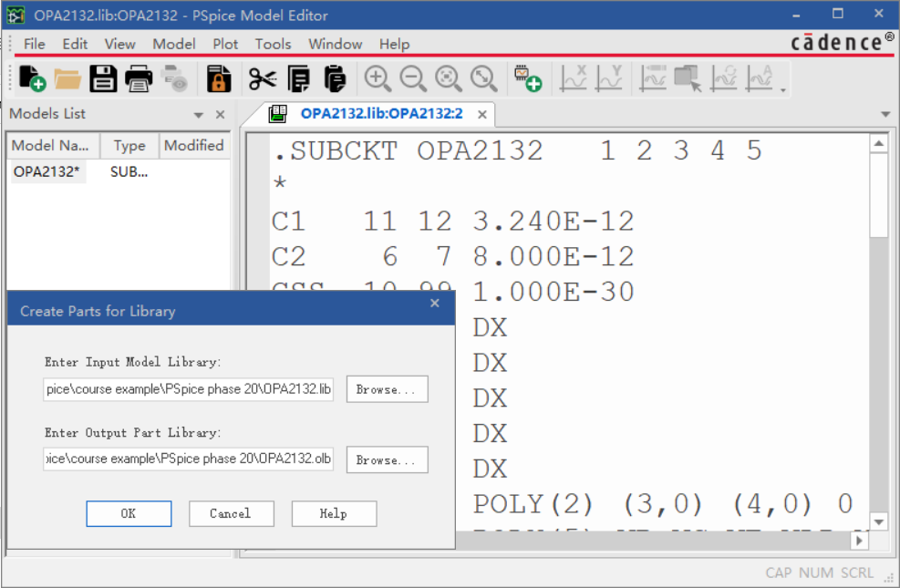
Task: Click the encrypt library padlock icon
Action: [219, 78]
